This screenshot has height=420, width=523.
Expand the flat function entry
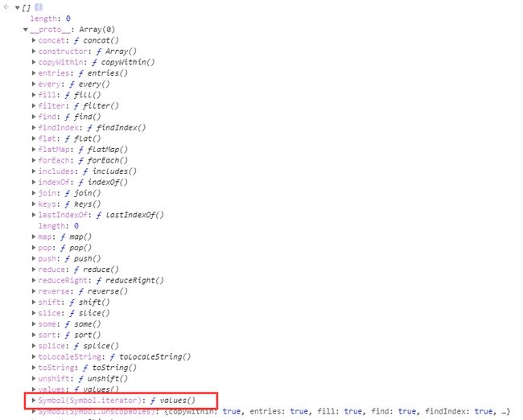34,138
